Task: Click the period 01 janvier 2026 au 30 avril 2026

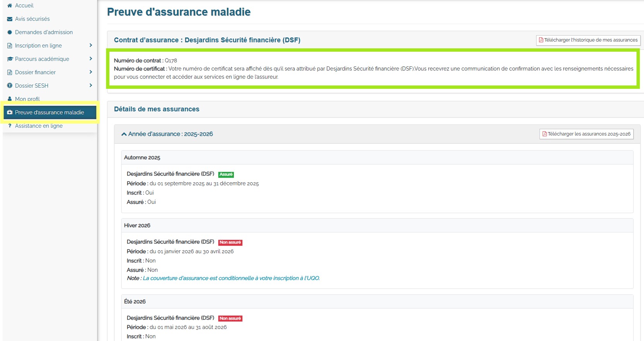Action: [x=192, y=251]
